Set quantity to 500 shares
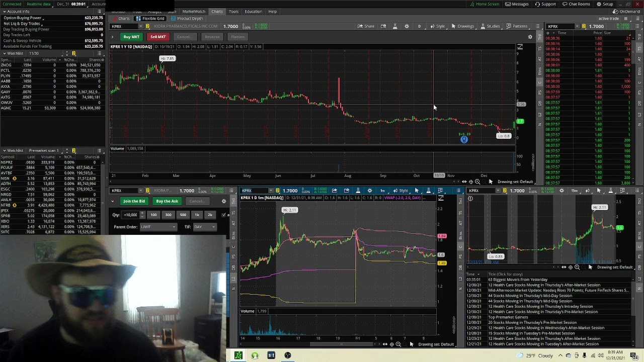Screen dimensions: 644x362 [x=183, y=215]
